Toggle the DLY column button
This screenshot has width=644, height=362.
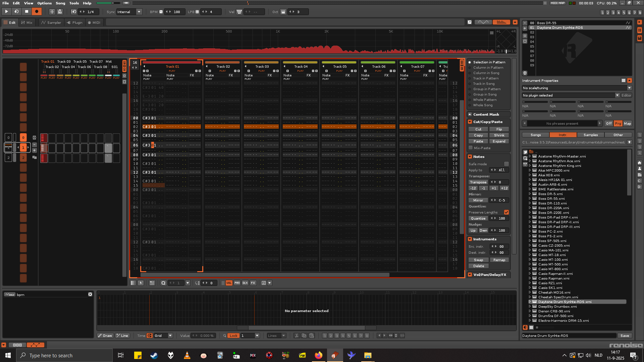click(245, 283)
